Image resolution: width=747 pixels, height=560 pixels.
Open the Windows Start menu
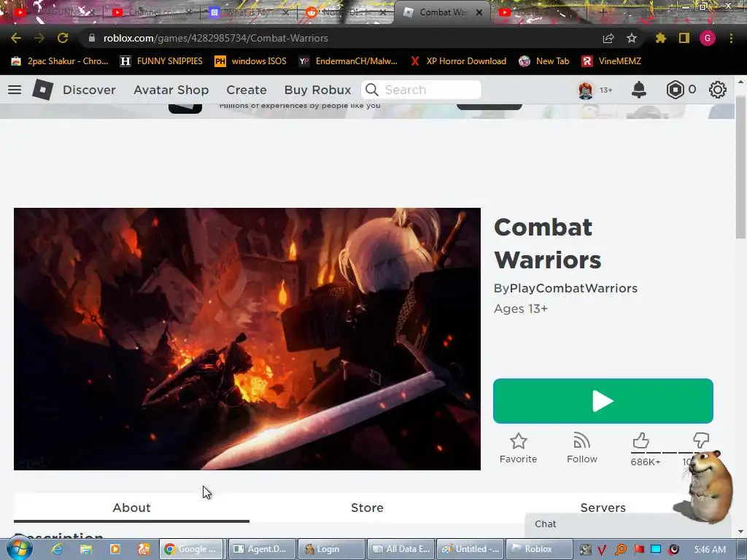(x=20, y=548)
